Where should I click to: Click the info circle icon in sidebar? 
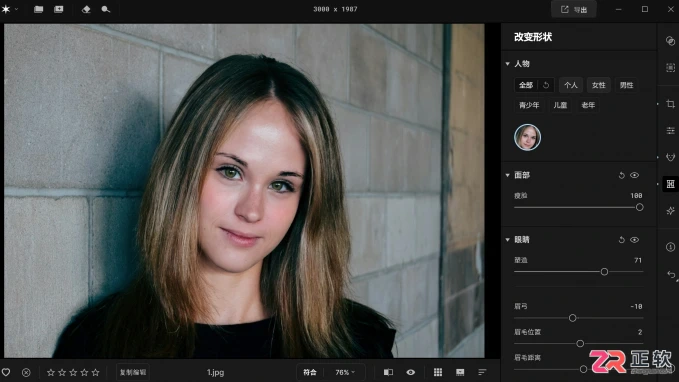point(670,247)
